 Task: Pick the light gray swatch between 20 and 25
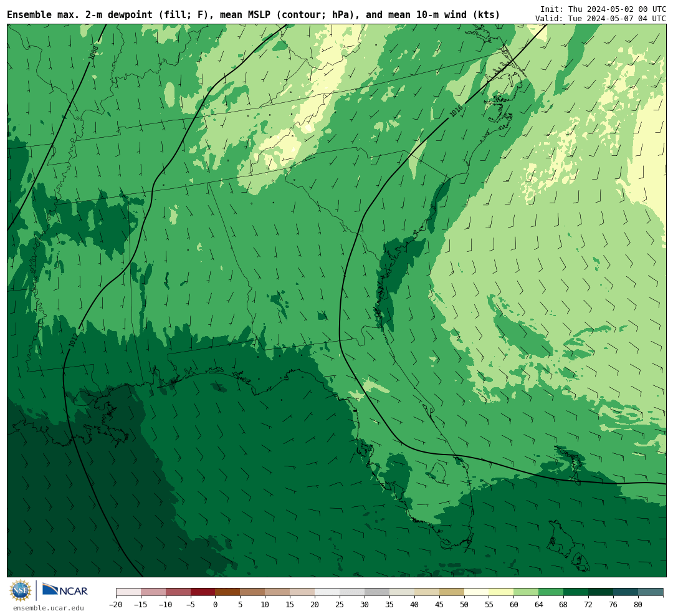(328, 592)
